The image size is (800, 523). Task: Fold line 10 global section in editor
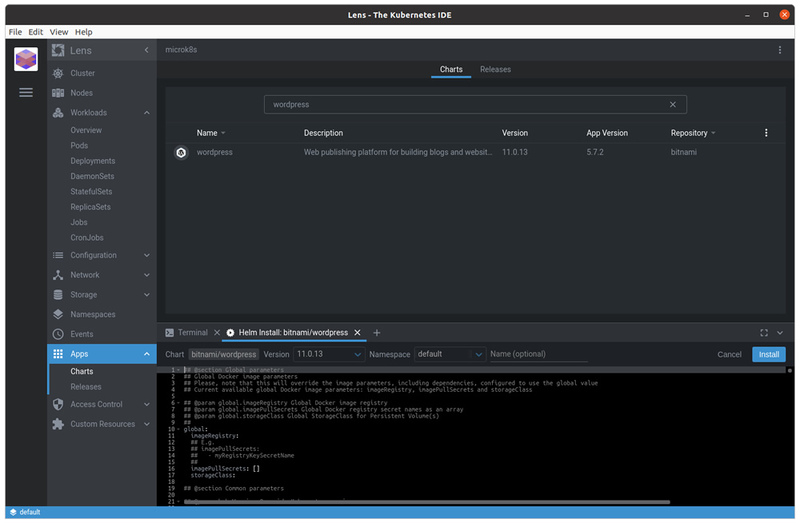(179, 429)
